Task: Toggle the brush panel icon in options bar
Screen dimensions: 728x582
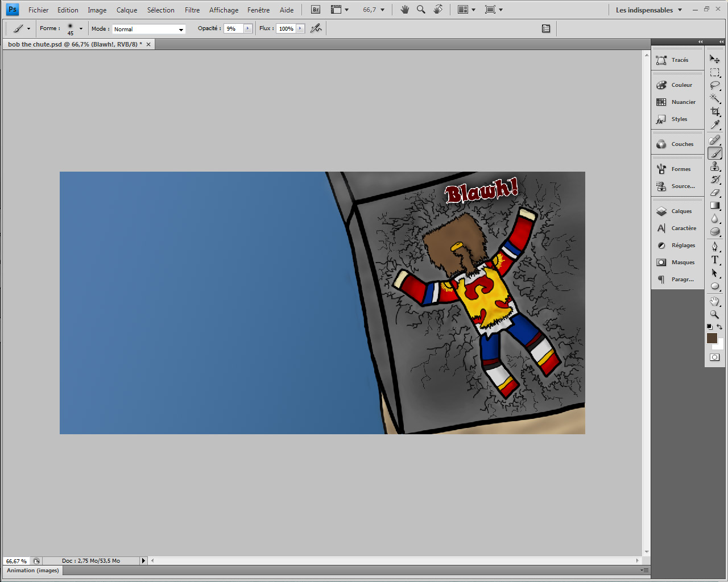Action: [x=546, y=28]
